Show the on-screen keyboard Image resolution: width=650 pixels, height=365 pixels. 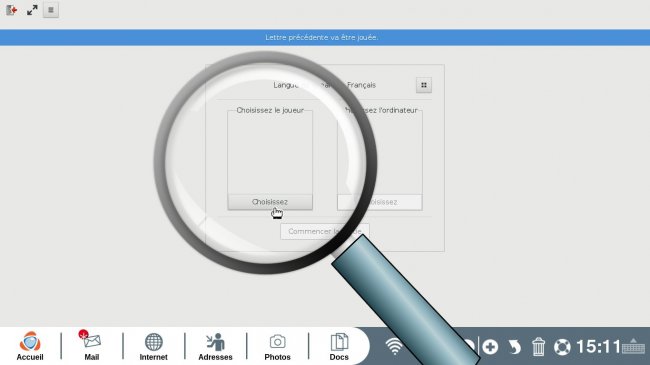coord(633,346)
